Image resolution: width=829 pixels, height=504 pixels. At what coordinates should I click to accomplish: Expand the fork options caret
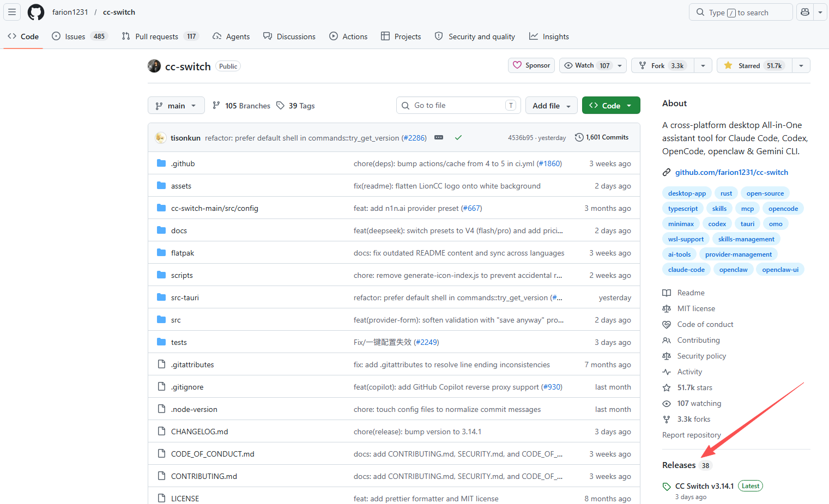tap(703, 65)
